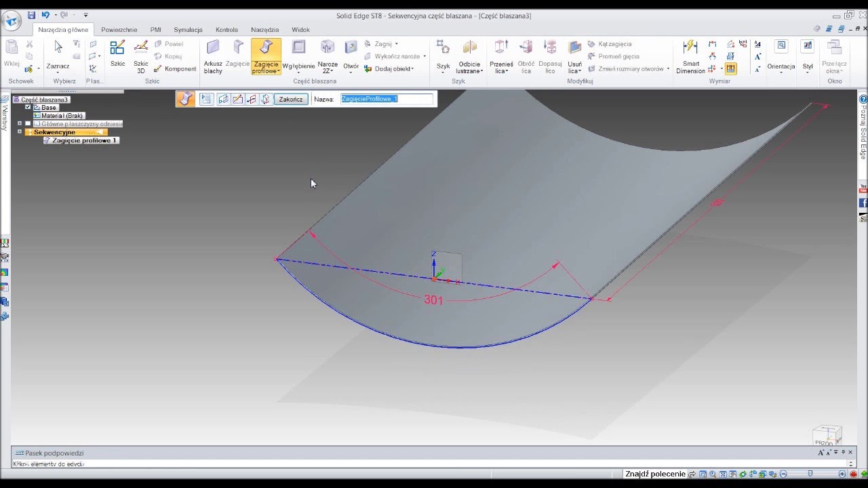Click Przełącz okna button
This screenshot has height=488, width=868.
(x=834, y=57)
